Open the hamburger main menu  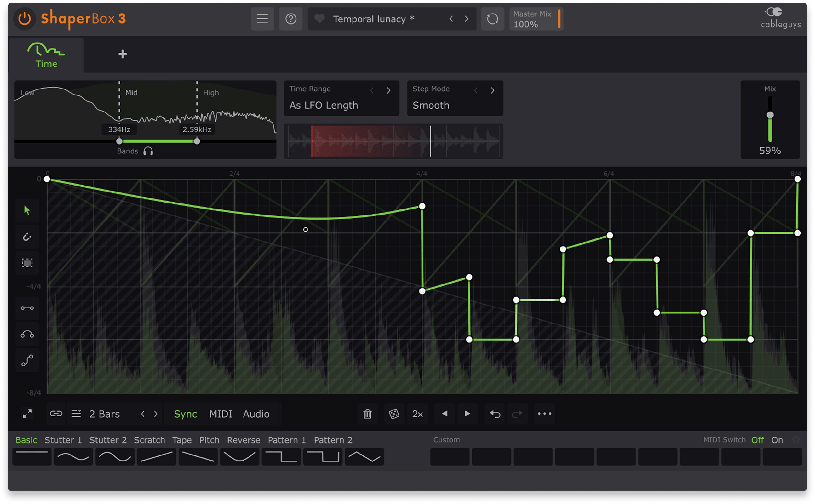tap(262, 19)
